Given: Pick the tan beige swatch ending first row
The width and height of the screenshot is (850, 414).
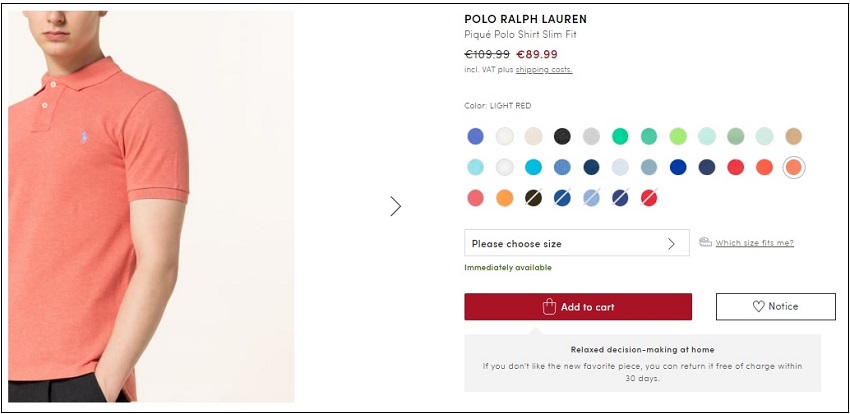Looking at the screenshot, I should [x=794, y=136].
